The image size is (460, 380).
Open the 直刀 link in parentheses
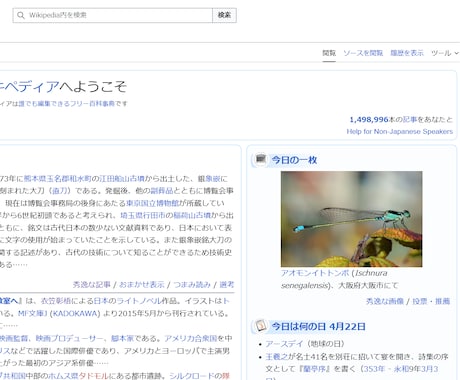60,191
